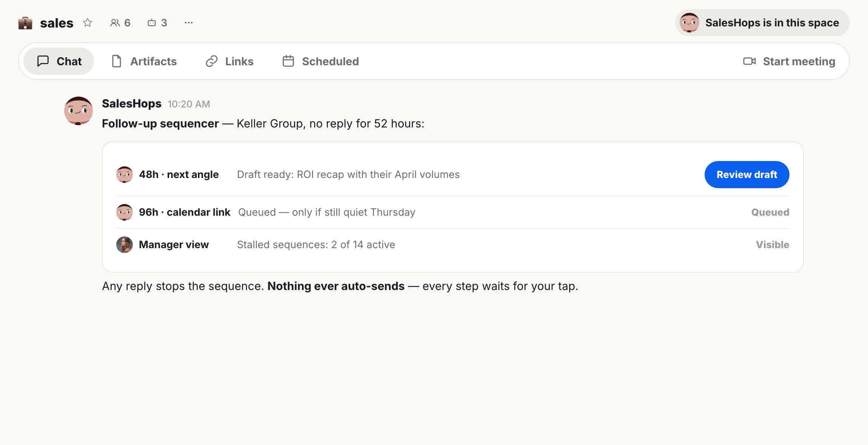Click the SalesHops avatar in the header pill

[689, 23]
